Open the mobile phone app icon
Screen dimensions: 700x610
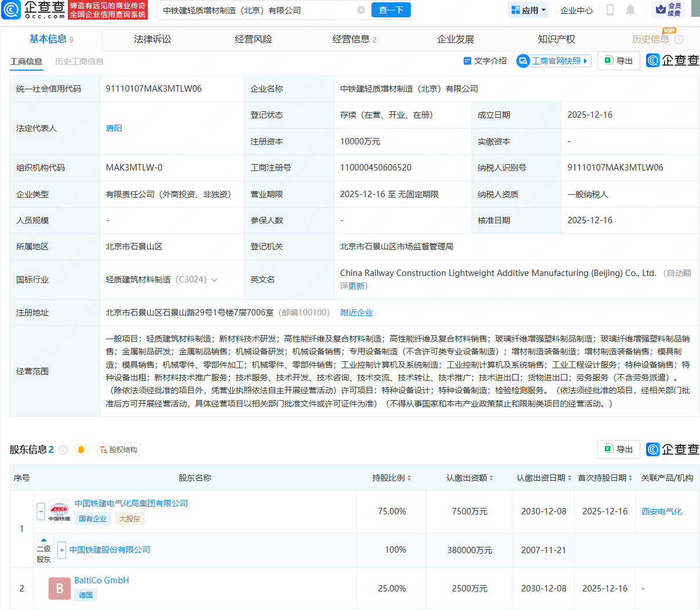pos(610,10)
